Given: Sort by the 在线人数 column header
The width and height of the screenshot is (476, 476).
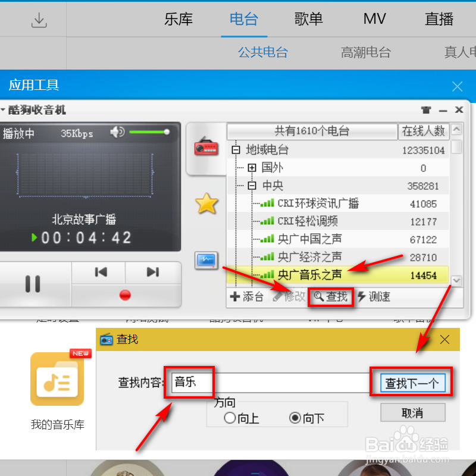Looking at the screenshot, I should 423,131.
